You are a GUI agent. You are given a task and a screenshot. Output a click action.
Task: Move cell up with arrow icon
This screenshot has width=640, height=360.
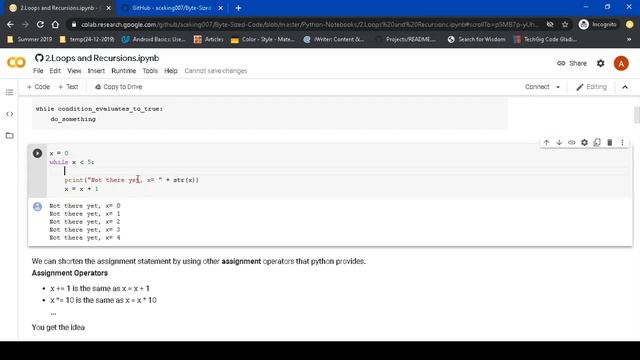(x=547, y=142)
